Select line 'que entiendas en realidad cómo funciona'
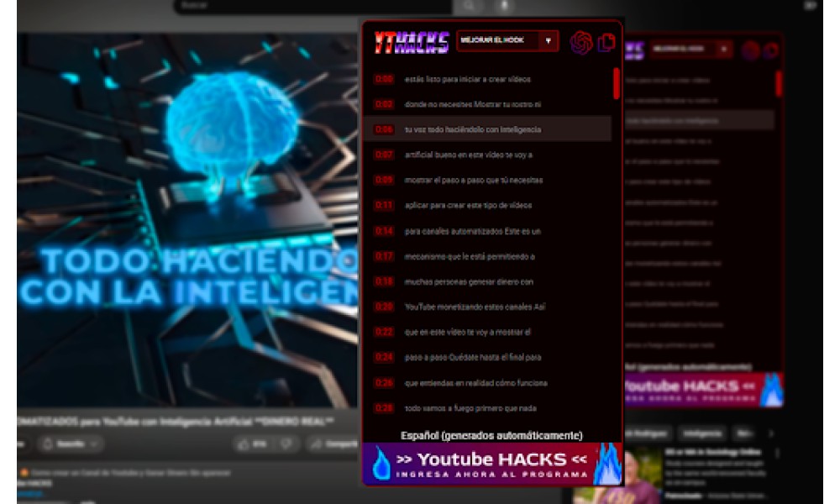The image size is (840, 504). (476, 382)
